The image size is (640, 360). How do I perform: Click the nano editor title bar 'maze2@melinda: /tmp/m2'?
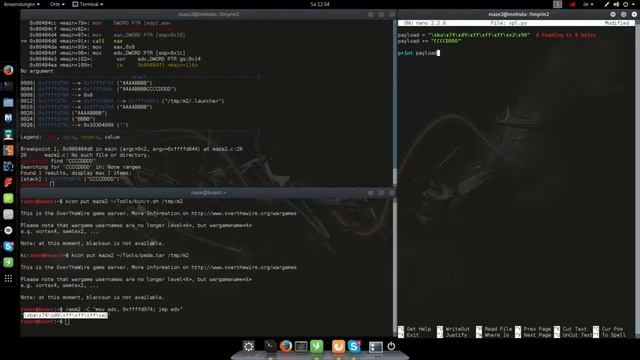tap(518, 14)
